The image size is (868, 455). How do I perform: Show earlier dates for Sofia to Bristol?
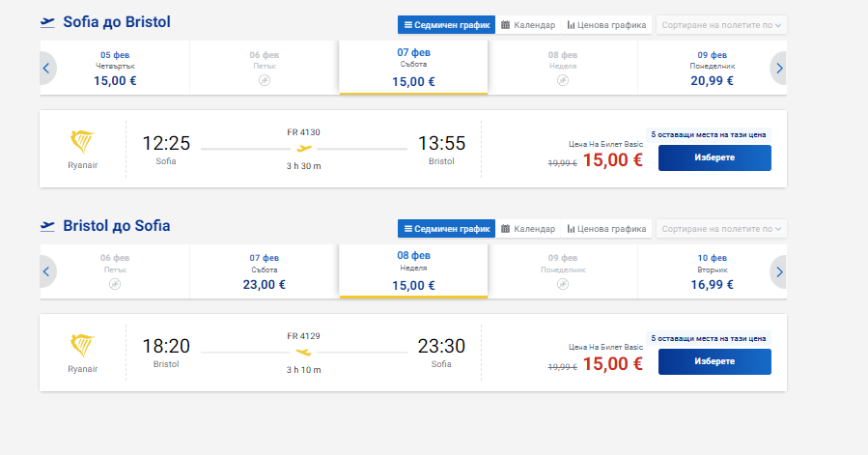(x=47, y=69)
